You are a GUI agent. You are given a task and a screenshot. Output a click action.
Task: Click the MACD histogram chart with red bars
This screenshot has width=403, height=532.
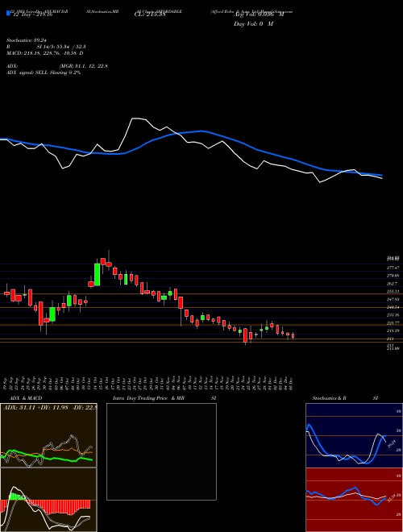(x=48, y=500)
